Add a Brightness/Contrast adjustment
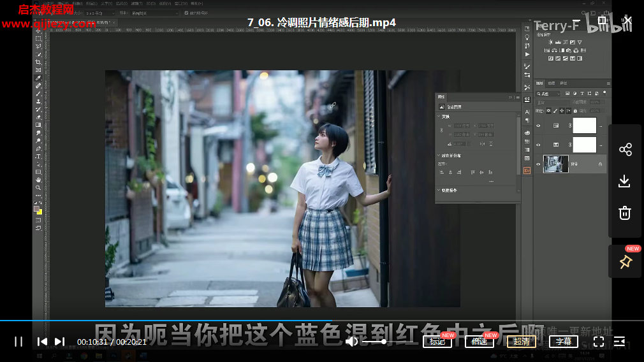 [x=551, y=42]
